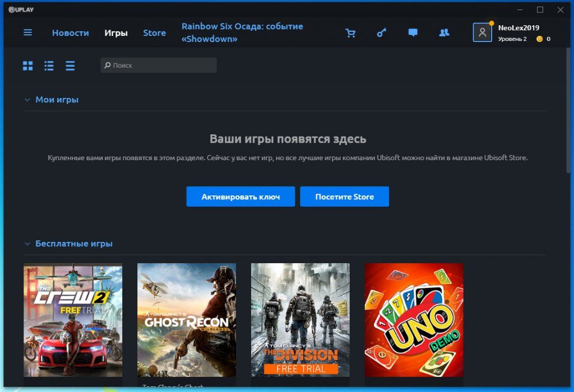Open the hamburger menu
Viewport: 574px width, 392px height.
[x=28, y=32]
